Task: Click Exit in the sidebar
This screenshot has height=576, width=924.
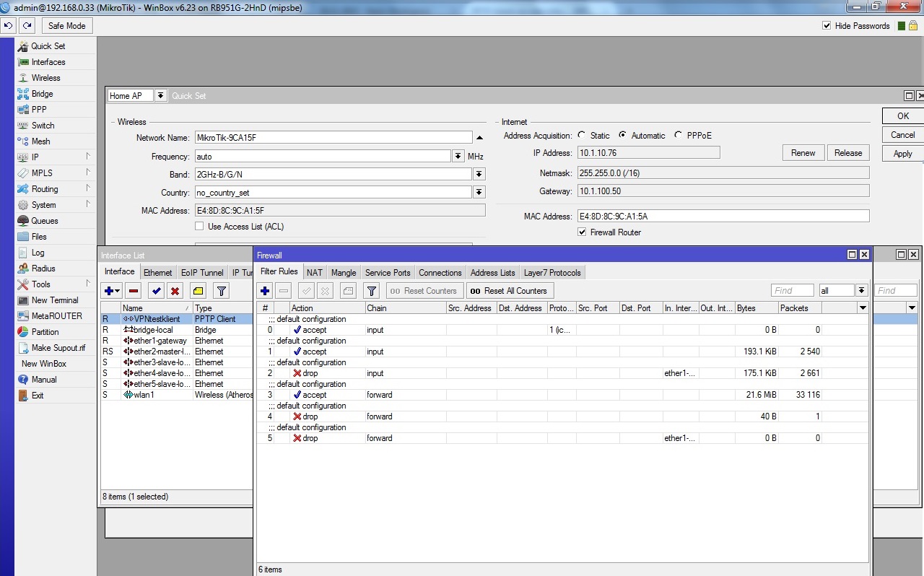Action: [x=38, y=396]
